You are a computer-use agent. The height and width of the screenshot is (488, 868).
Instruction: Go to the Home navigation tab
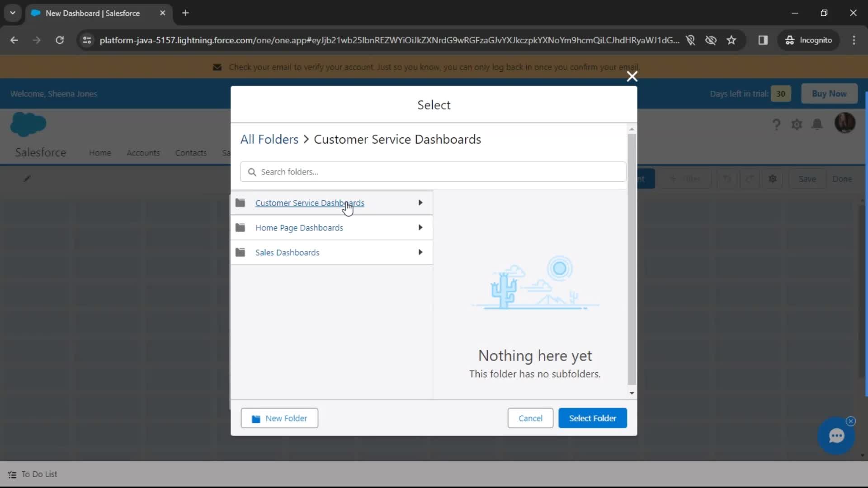click(x=100, y=153)
